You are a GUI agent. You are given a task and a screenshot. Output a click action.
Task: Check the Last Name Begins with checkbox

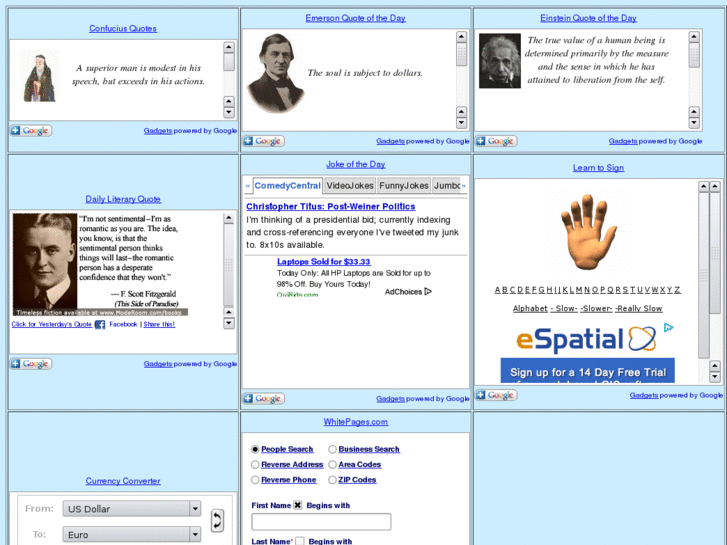tap(300, 541)
